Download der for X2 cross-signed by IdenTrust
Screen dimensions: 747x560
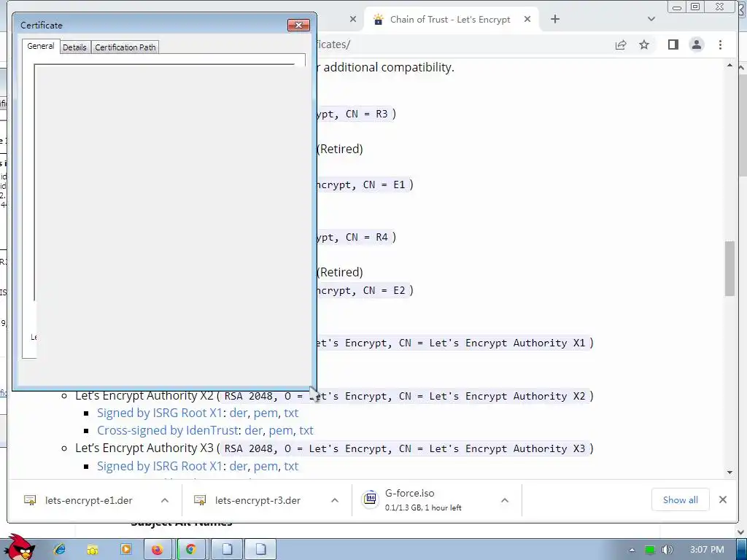coord(254,430)
